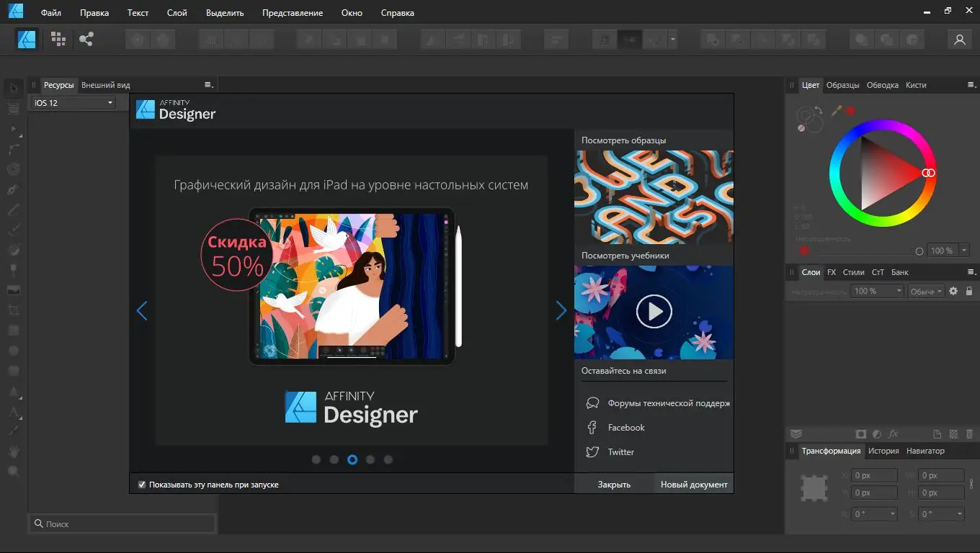Screen dimensions: 980x553
Task: Click the color picker eyedropper icon
Action: [837, 111]
